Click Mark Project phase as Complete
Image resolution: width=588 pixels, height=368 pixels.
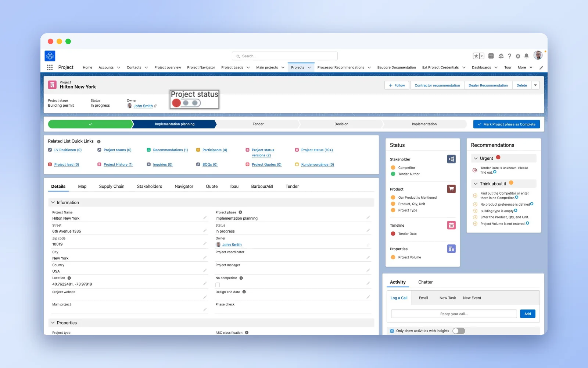506,124
